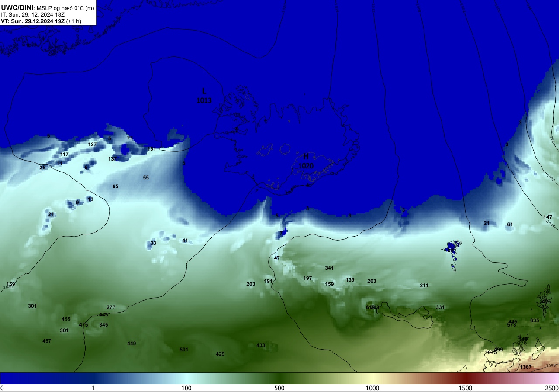Viewport: 559px width, 392px height.
Task: Select the '345' height value
Action: point(104,325)
